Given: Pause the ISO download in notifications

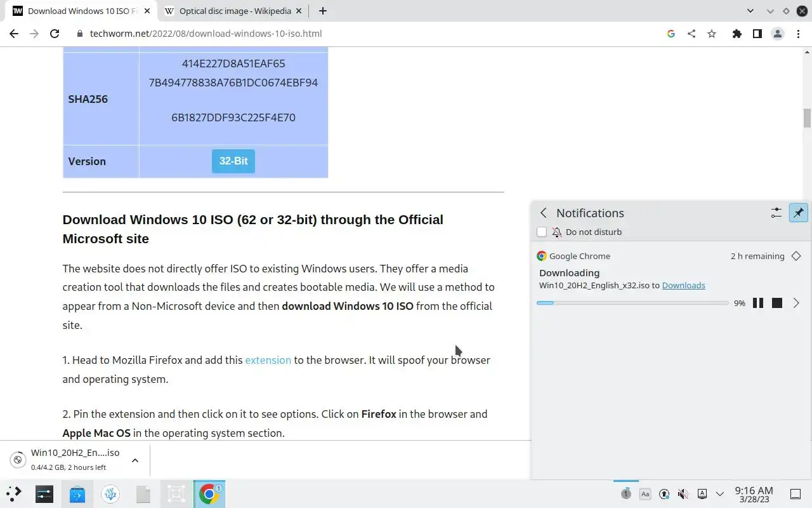Looking at the screenshot, I should [x=757, y=303].
